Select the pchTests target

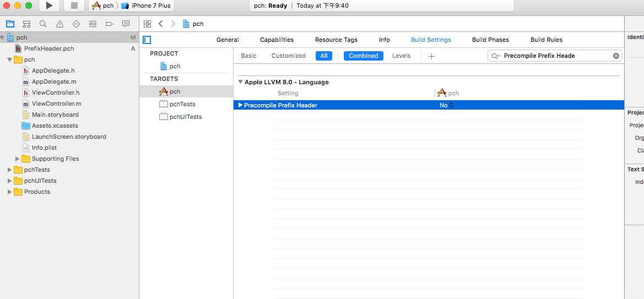pos(182,104)
